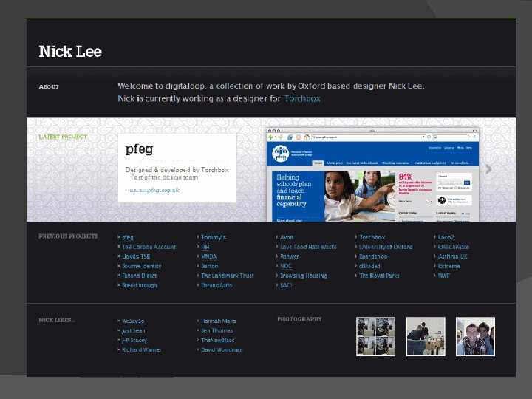Visit Ben Thomas link

click(x=216, y=330)
